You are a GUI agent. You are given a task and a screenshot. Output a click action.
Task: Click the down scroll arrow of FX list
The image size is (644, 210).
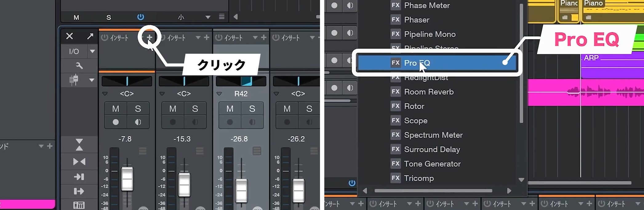point(521,180)
